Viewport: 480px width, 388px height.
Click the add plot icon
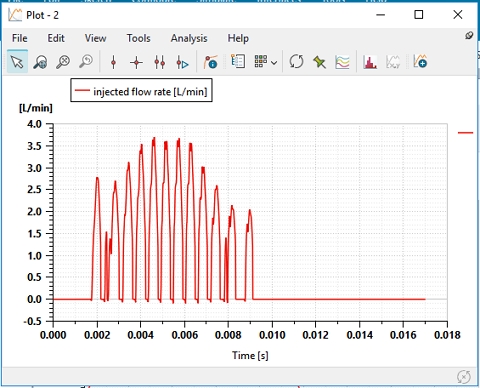click(420, 62)
